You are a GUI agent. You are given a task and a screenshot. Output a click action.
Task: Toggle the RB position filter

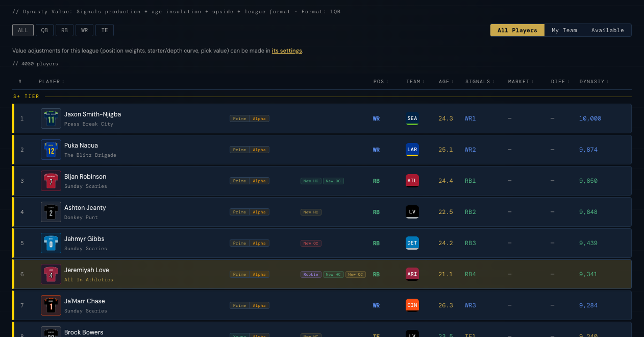(x=64, y=30)
